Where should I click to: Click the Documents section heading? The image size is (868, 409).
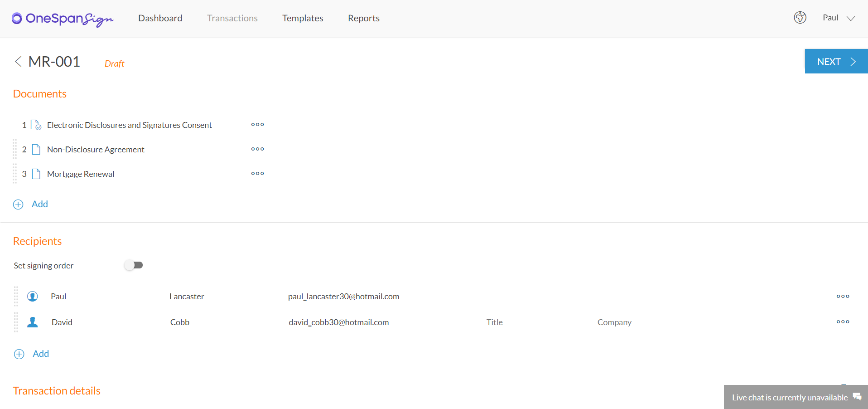pos(40,94)
